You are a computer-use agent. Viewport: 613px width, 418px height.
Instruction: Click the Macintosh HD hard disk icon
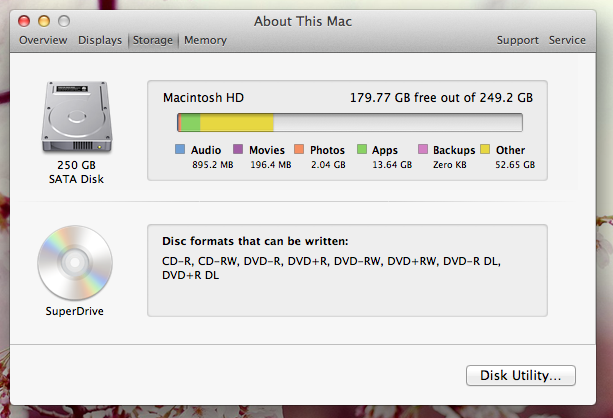(77, 117)
